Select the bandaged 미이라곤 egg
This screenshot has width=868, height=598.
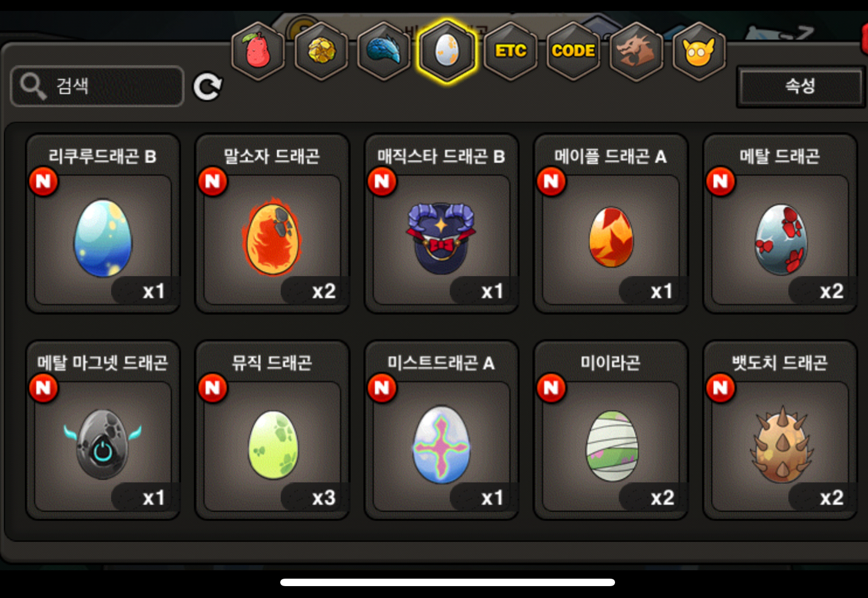611,430
